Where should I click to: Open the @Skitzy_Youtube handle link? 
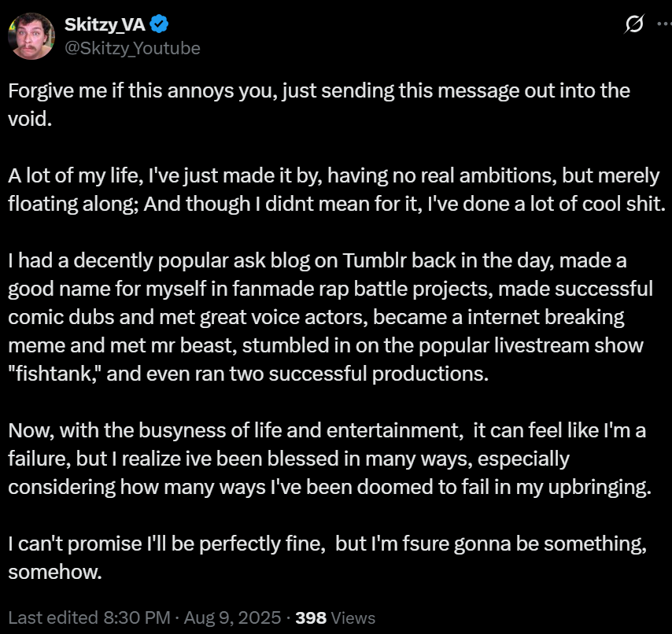click(x=132, y=49)
